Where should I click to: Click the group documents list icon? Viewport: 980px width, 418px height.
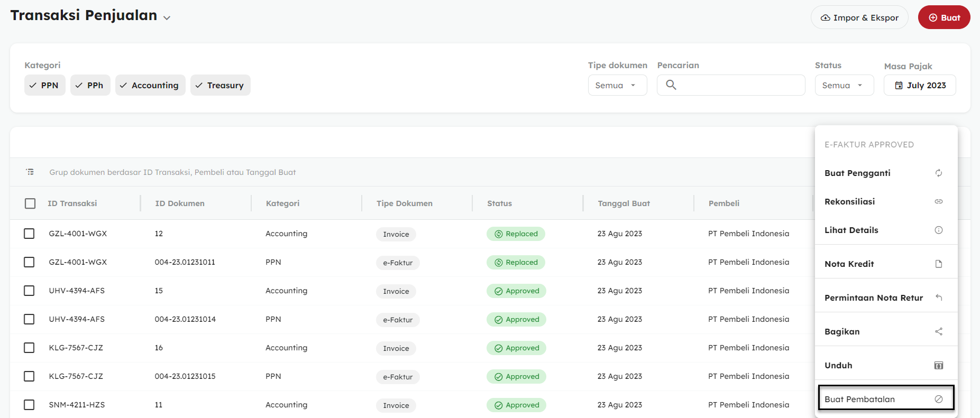[30, 172]
